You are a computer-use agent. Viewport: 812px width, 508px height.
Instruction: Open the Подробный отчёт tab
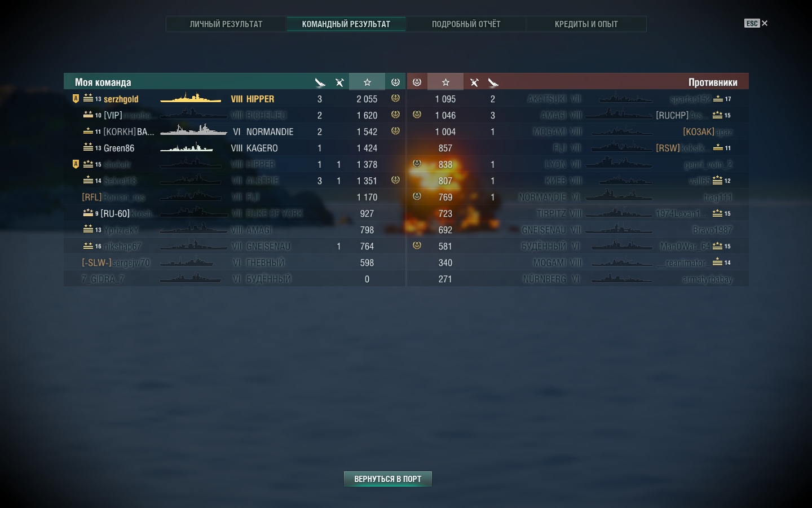pos(466,24)
